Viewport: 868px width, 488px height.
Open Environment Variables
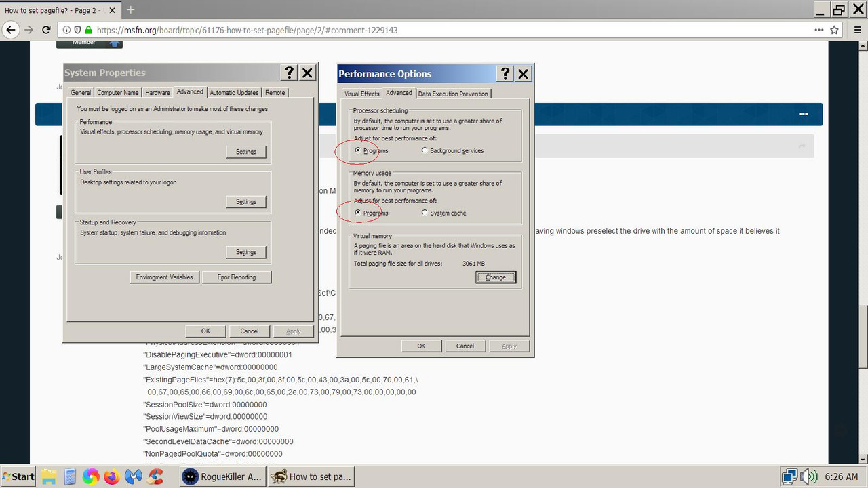click(165, 277)
